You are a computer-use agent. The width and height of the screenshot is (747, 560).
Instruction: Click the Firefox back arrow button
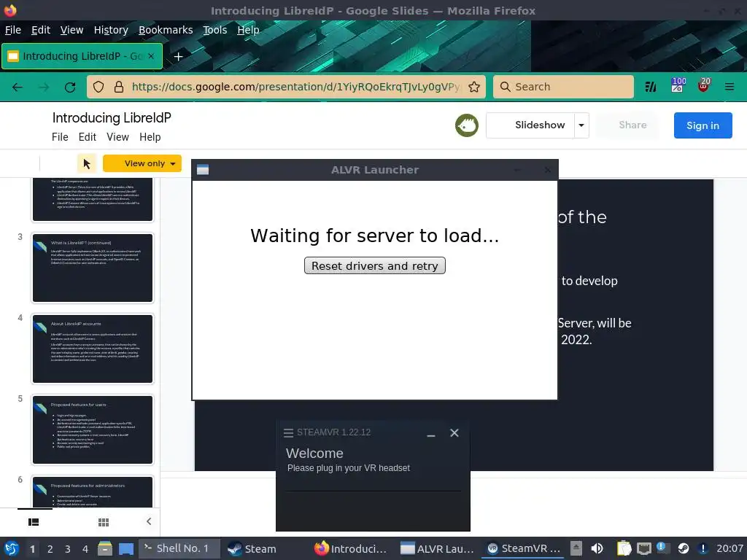click(x=18, y=87)
